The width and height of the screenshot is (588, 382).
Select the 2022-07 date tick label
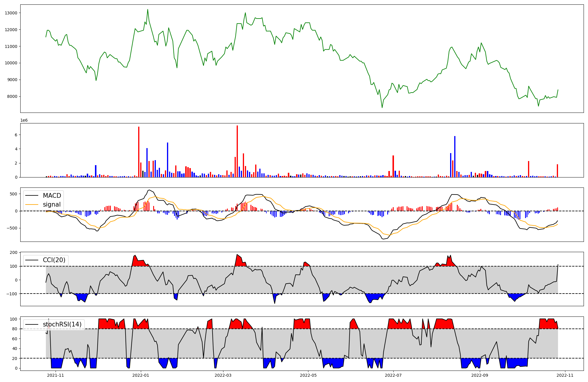click(x=393, y=375)
